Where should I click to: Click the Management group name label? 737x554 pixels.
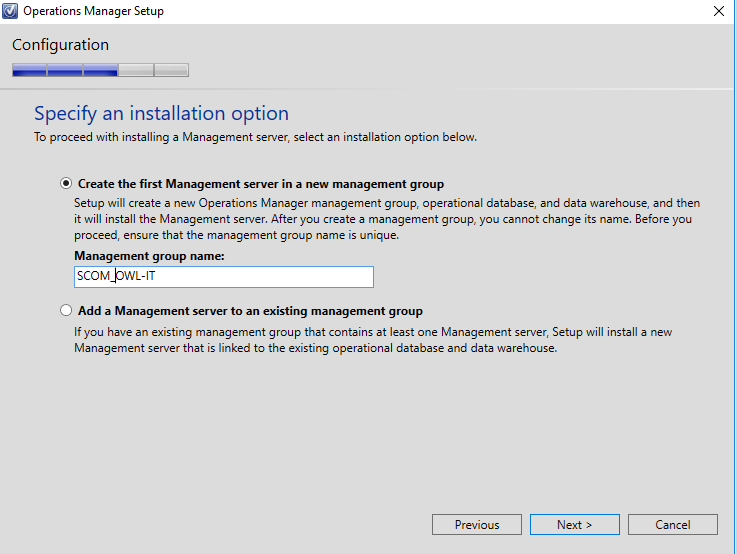tap(149, 256)
